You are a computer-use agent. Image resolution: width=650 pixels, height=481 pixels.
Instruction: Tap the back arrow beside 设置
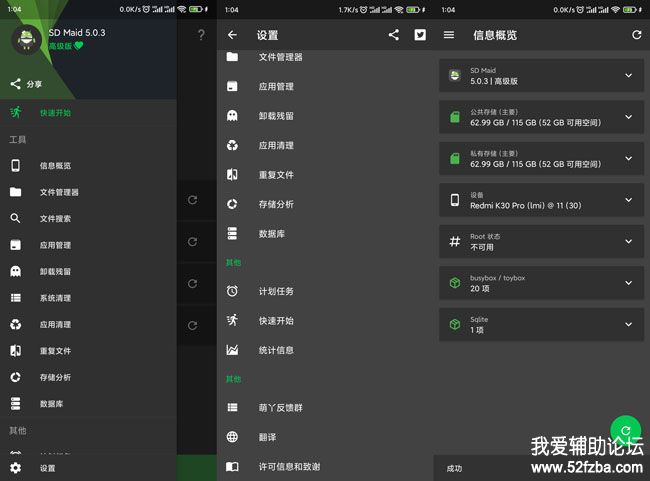point(232,35)
